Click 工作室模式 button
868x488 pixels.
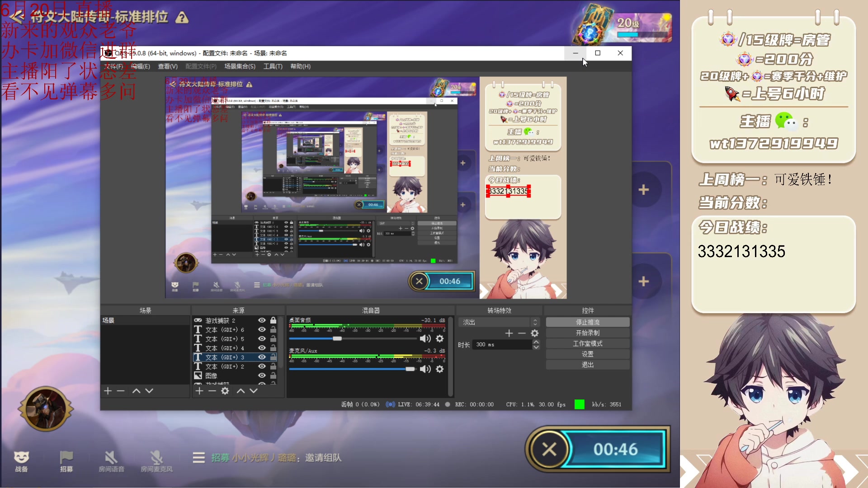click(x=588, y=343)
